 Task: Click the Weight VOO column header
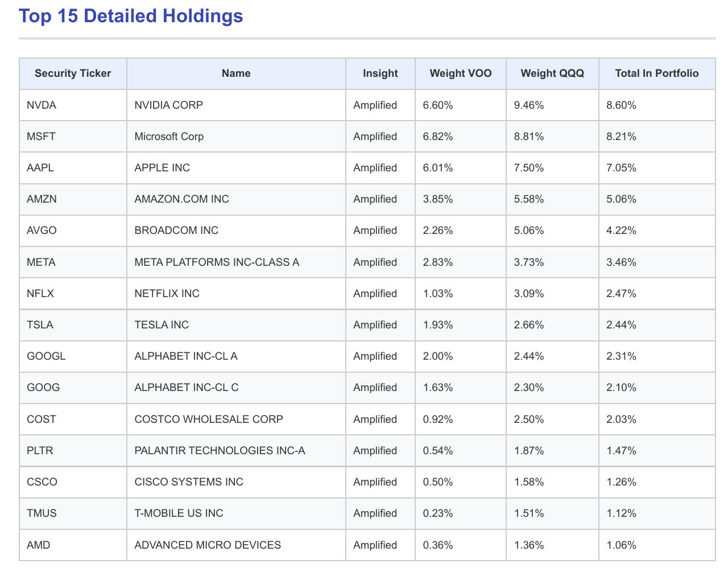[x=460, y=73]
